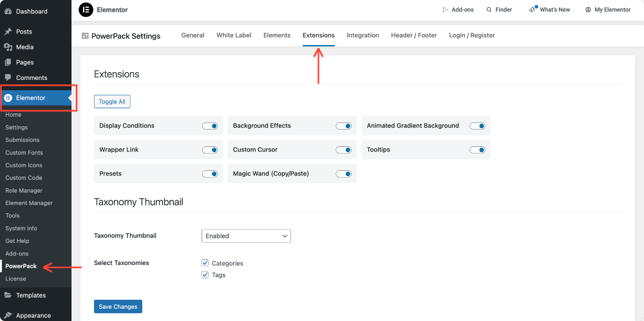Open What's New in top bar
The height and width of the screenshot is (321, 644).
coord(549,10)
